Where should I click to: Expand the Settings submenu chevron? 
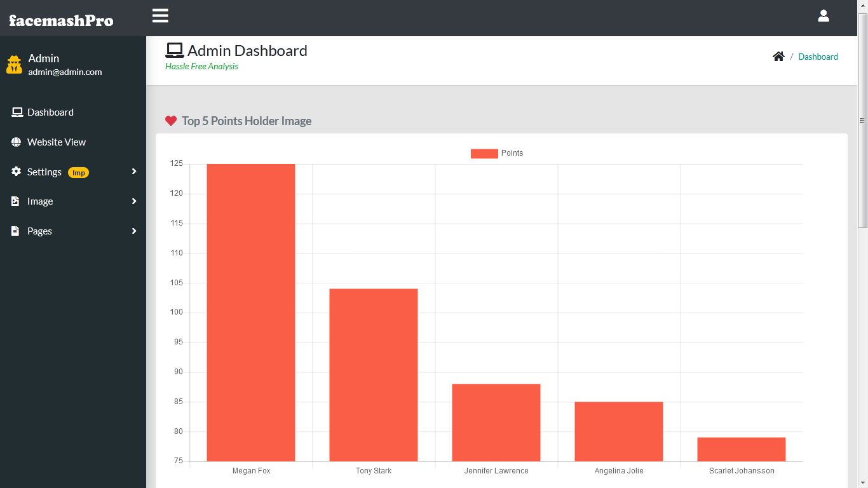(x=134, y=172)
